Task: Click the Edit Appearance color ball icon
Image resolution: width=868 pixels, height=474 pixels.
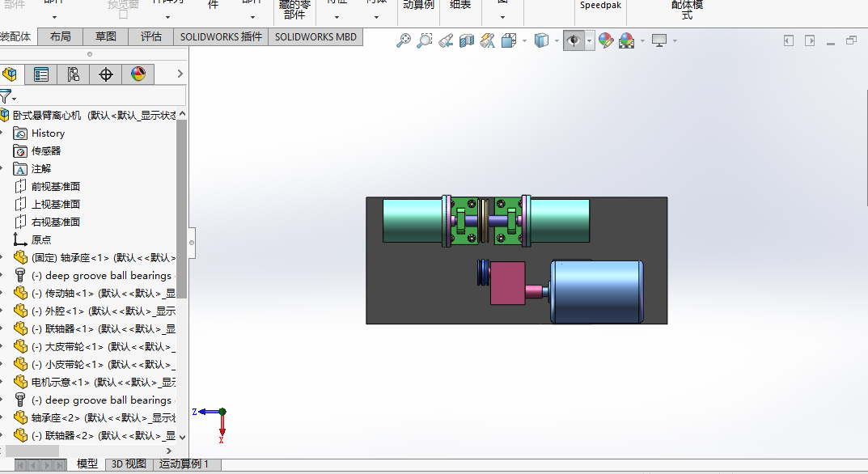Action: [x=605, y=40]
